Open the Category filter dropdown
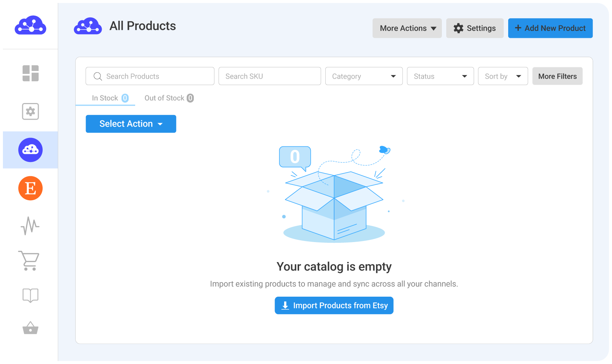This screenshot has width=612, height=364. [x=364, y=76]
